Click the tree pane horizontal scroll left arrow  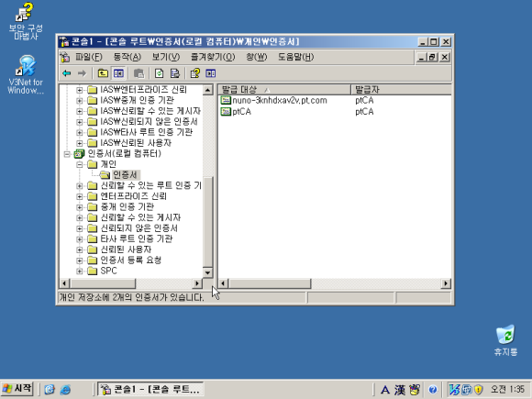64,283
